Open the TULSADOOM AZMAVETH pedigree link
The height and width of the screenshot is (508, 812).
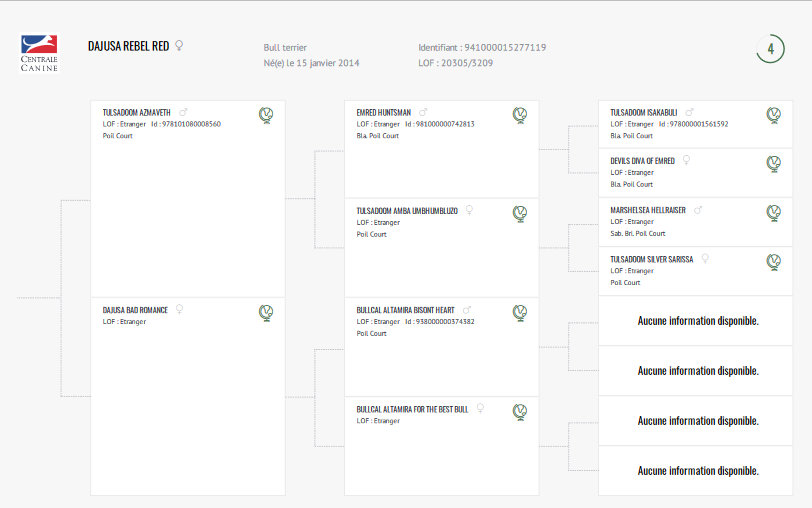(137, 112)
